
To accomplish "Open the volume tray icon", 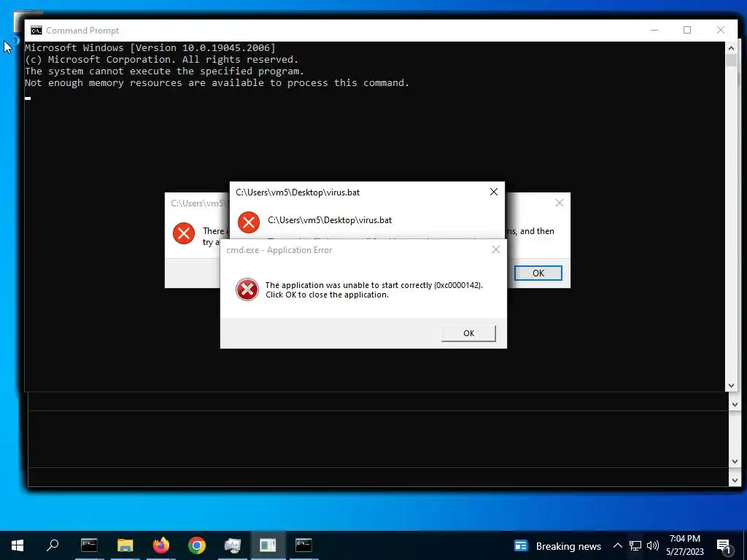I will click(653, 545).
